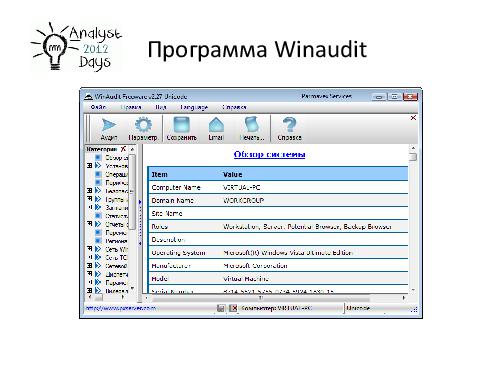Screen dimensions: 500x375
Task: Click the category panel scroll-down arrow
Action: tap(132, 289)
